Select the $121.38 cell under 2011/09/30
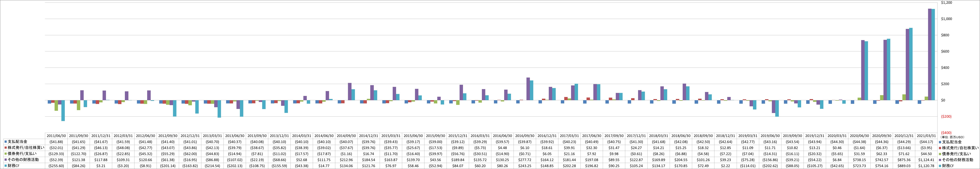This screenshot has width=980, height=169. click(x=79, y=160)
